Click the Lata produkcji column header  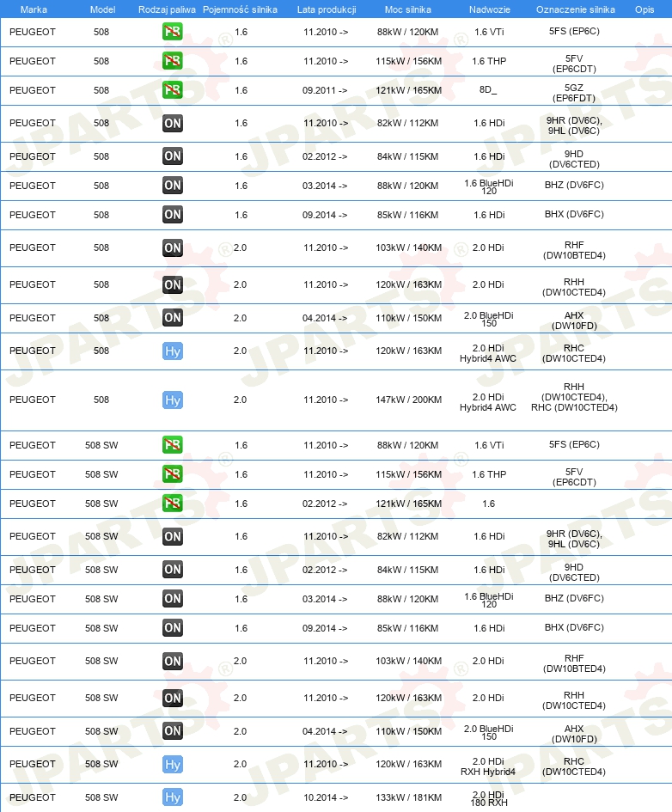[x=327, y=9]
